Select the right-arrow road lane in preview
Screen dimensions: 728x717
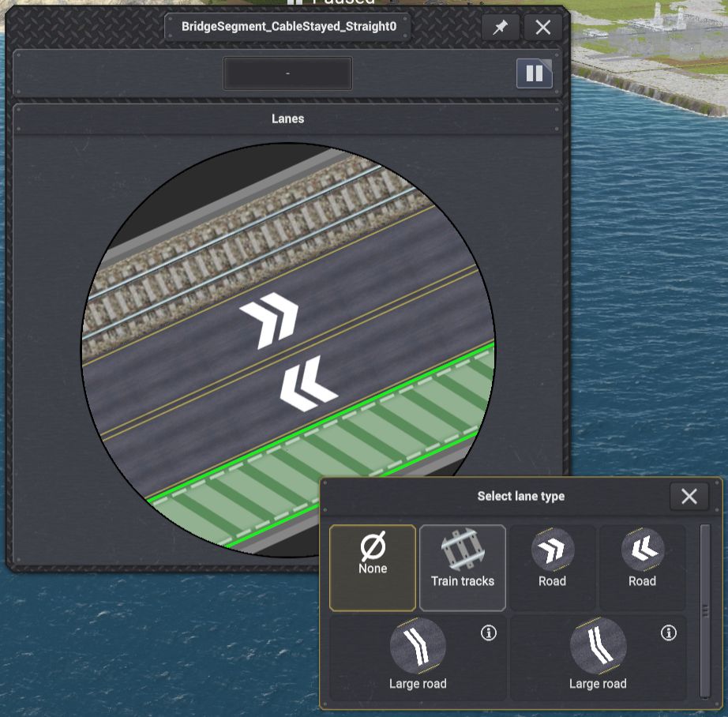[268, 320]
